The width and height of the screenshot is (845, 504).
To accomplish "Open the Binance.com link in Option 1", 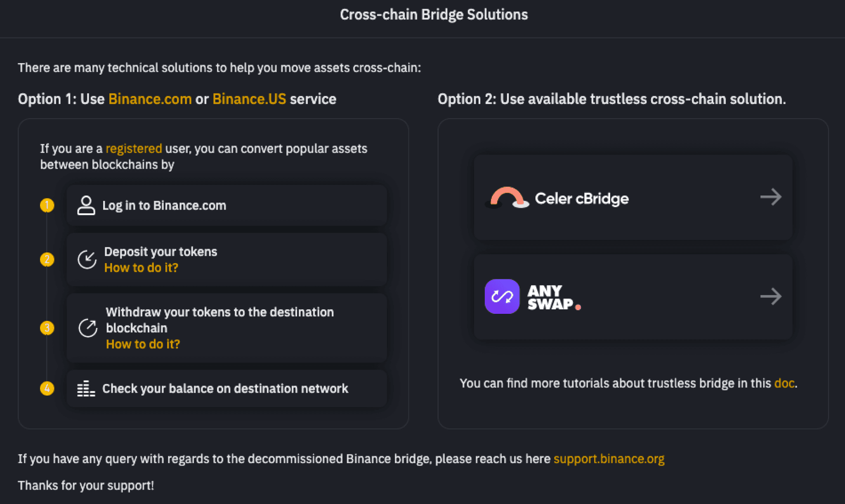I will tap(150, 99).
